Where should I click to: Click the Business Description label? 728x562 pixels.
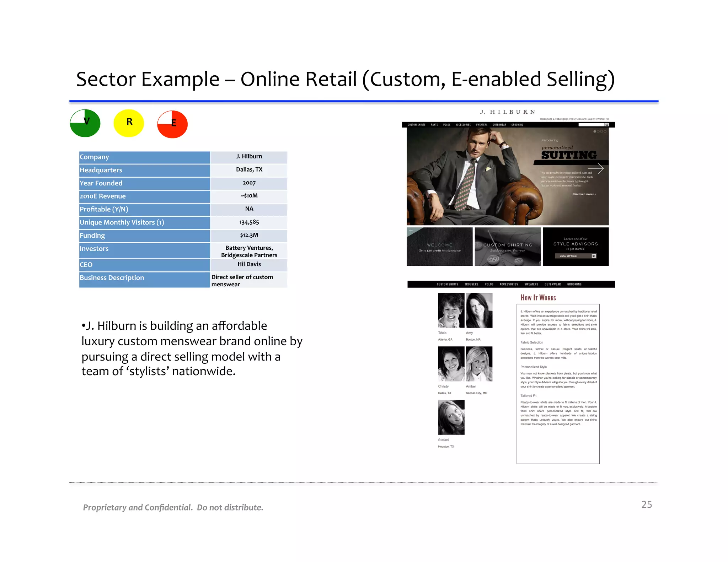coord(112,278)
